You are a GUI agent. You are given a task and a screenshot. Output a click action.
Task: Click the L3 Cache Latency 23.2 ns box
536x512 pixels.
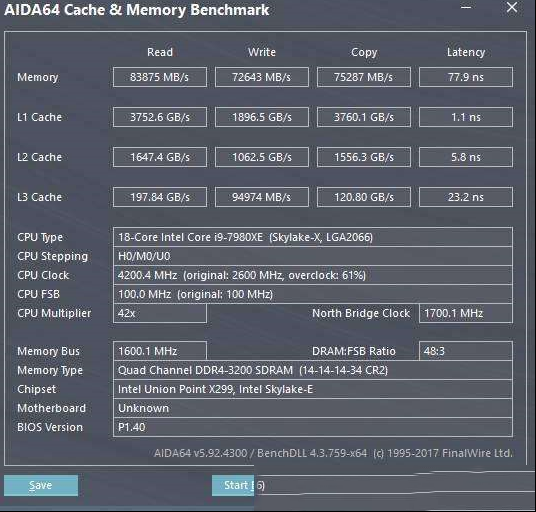coord(466,197)
